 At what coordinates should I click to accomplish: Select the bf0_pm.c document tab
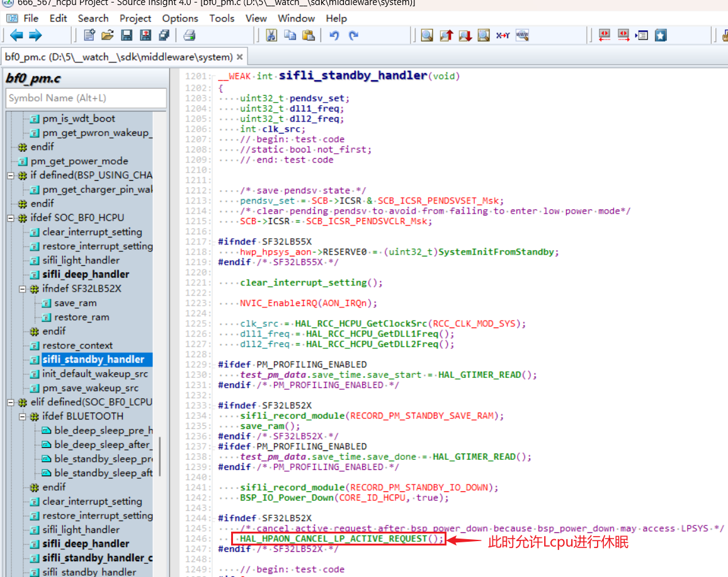[x=119, y=57]
